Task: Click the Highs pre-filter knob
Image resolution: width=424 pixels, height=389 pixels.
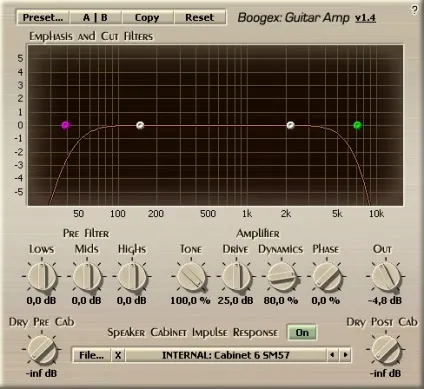Action: coord(132,276)
